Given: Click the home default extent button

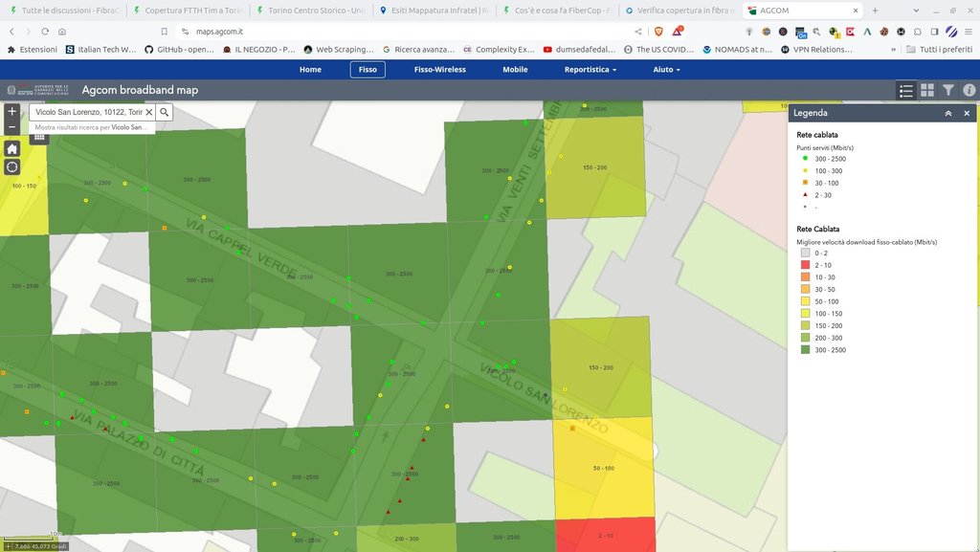Looking at the screenshot, I should pyautogui.click(x=11, y=148).
